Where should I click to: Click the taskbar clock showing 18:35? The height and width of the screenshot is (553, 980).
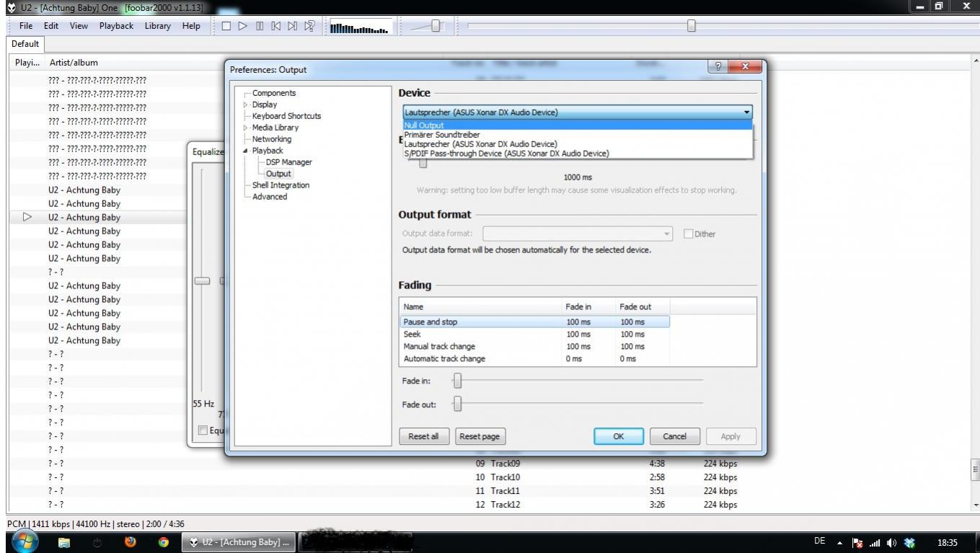[x=948, y=542]
